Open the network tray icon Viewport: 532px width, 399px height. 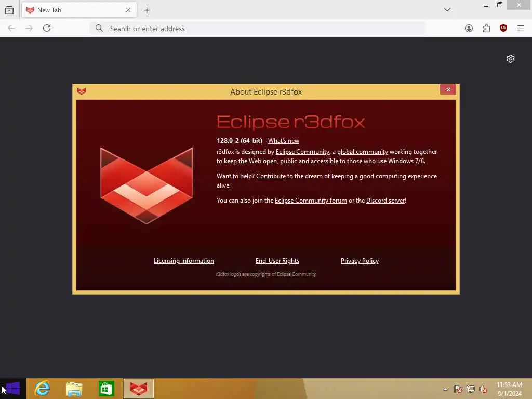pos(471,389)
